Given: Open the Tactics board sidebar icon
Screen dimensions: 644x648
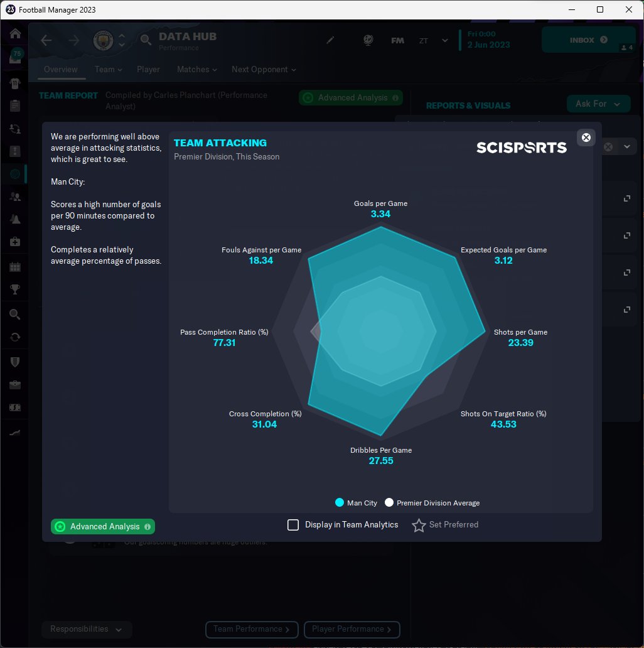Looking at the screenshot, I should (x=15, y=151).
